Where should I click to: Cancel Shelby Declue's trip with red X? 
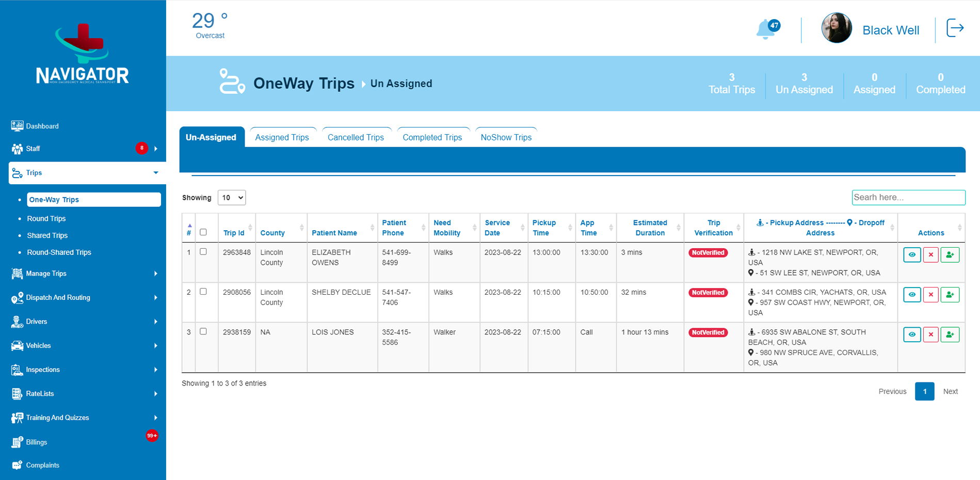930,295
